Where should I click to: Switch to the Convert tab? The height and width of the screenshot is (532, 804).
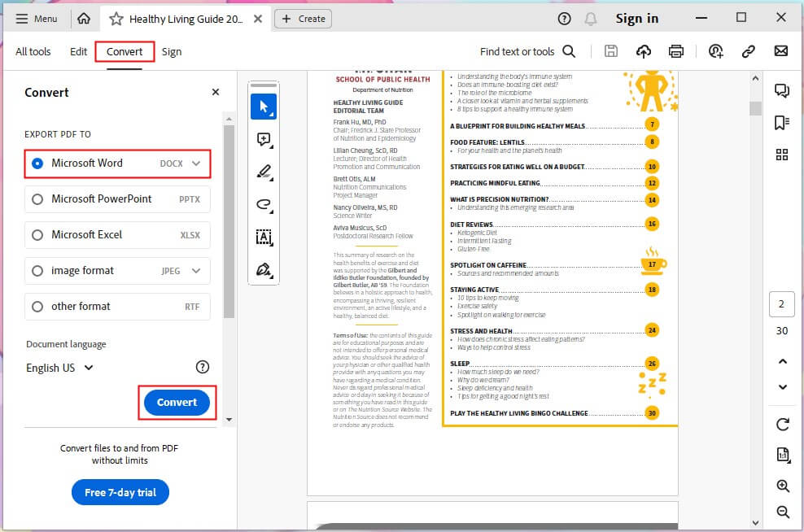coord(125,52)
